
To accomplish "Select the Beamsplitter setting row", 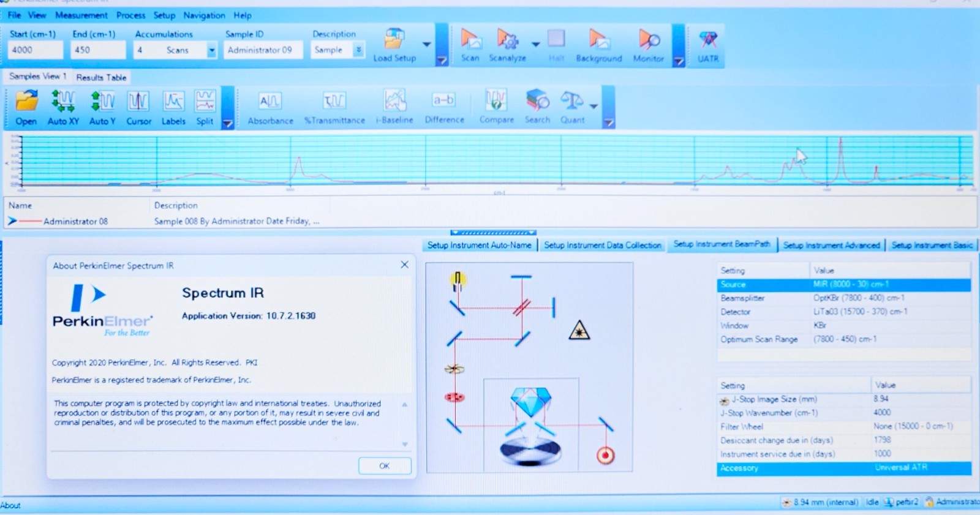I will pos(843,298).
